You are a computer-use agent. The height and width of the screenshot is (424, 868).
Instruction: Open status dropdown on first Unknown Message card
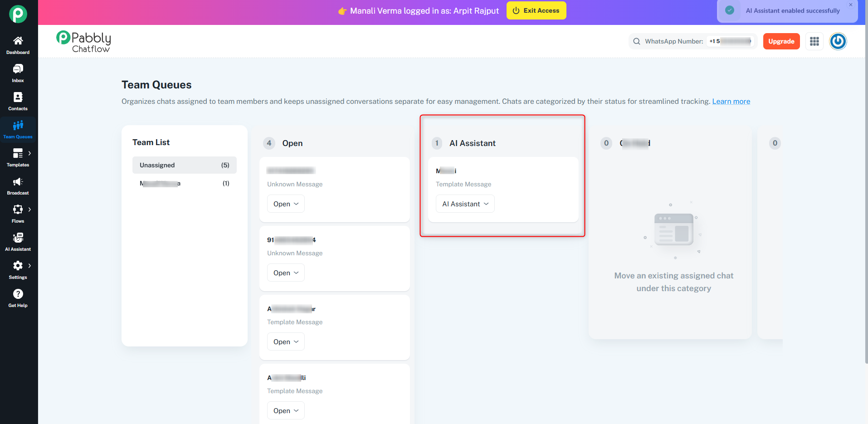click(x=286, y=204)
